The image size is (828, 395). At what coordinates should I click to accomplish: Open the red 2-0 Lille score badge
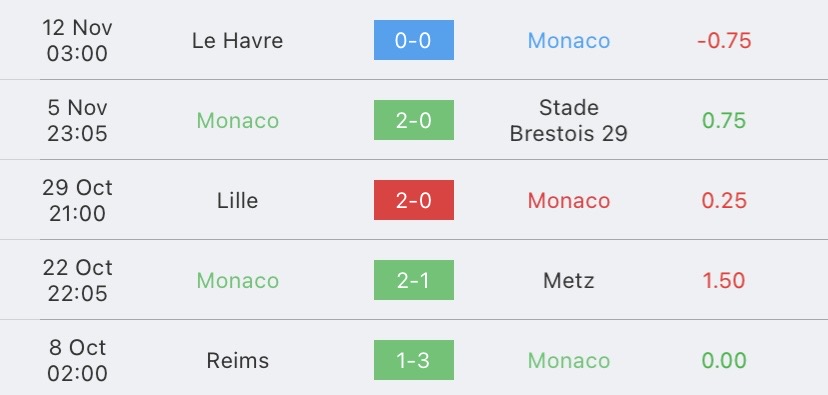[x=413, y=200]
